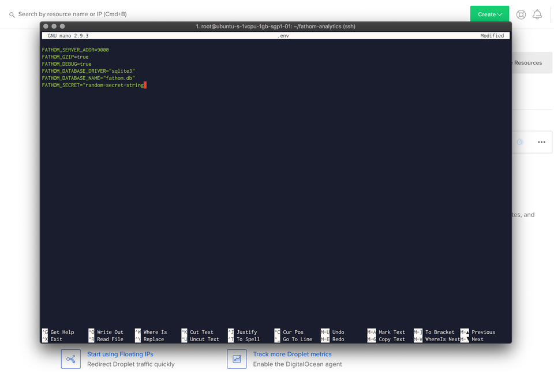The width and height of the screenshot is (554, 392).
Task: Click the Modified status in nano header
Action: (x=492, y=36)
